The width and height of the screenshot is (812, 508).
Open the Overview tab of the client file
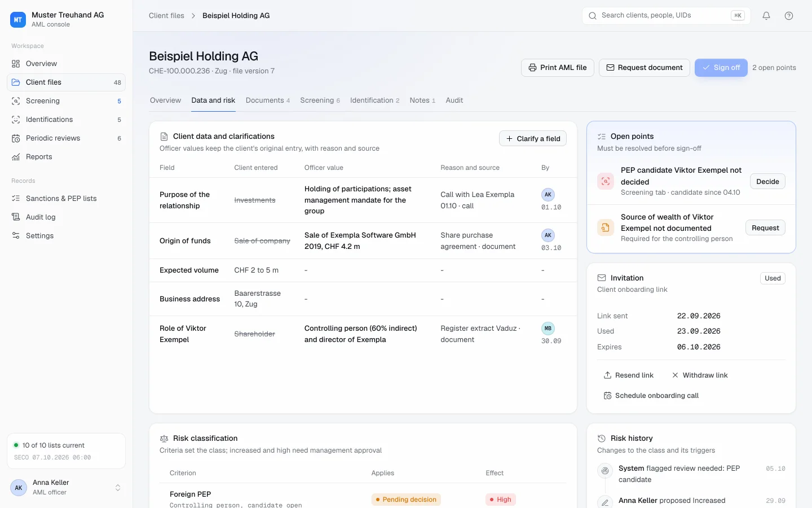pos(165,100)
